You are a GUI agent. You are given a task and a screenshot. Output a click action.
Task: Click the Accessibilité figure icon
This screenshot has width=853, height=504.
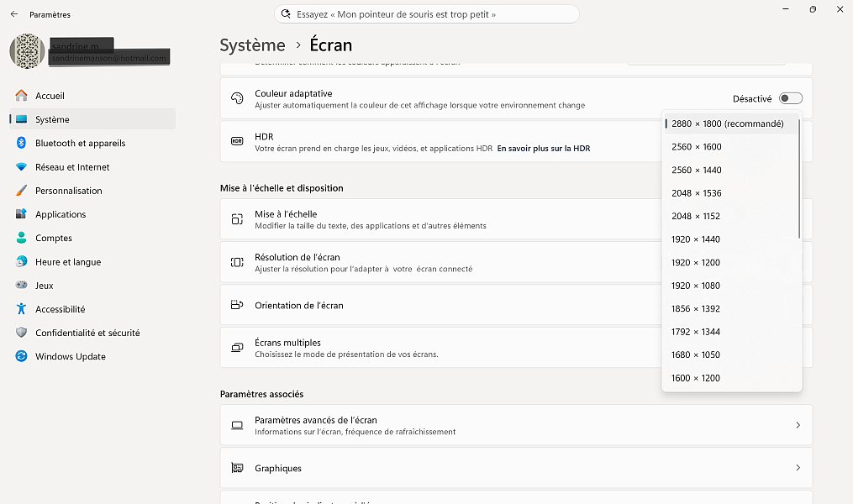coord(21,309)
